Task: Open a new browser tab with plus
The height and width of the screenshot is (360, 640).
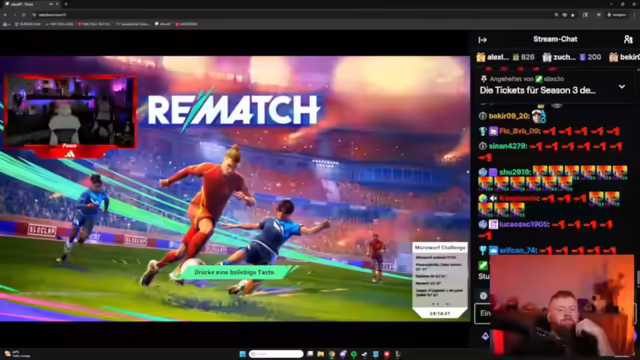Action: click(x=66, y=4)
